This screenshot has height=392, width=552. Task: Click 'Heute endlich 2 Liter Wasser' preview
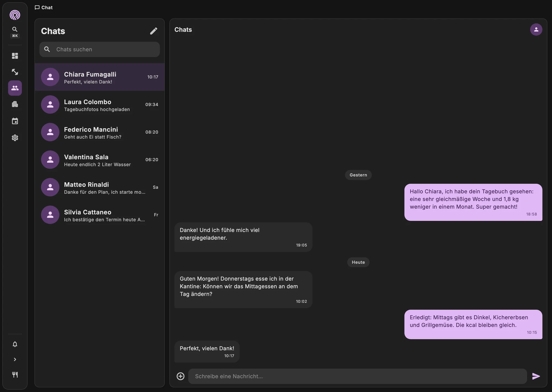[x=97, y=165]
